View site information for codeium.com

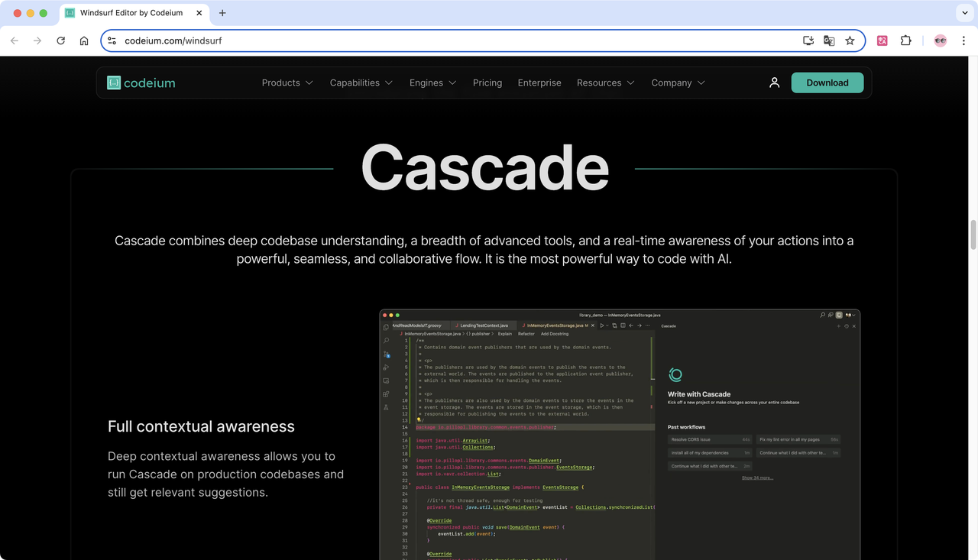point(112,40)
